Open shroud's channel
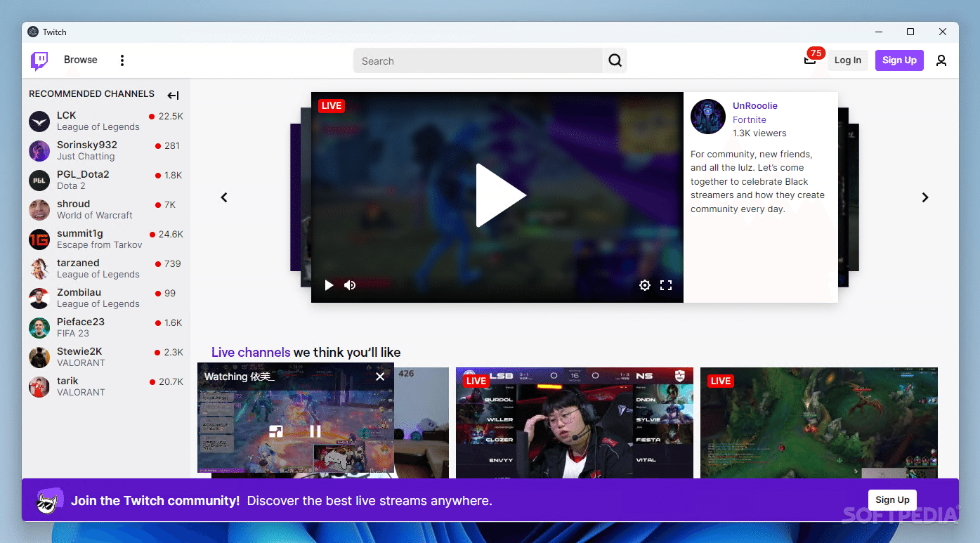 pos(105,209)
